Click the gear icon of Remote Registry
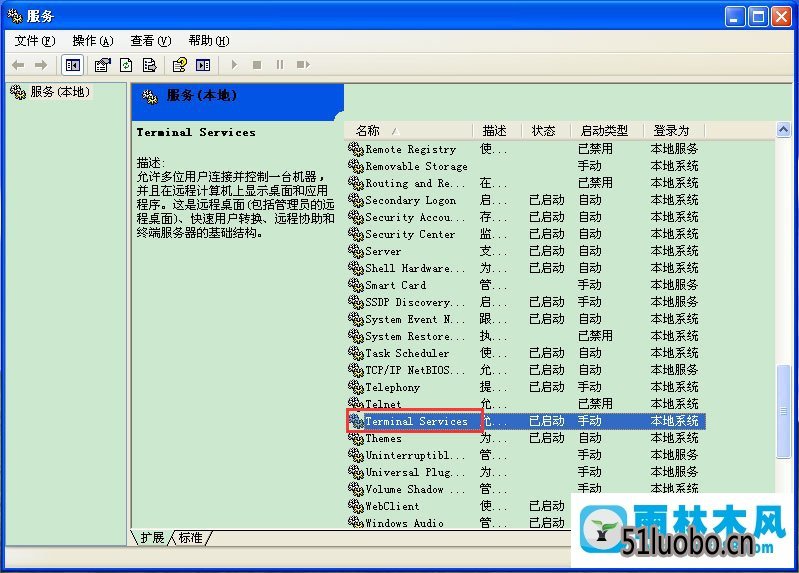Viewport: 799px width, 573px height. (356, 149)
